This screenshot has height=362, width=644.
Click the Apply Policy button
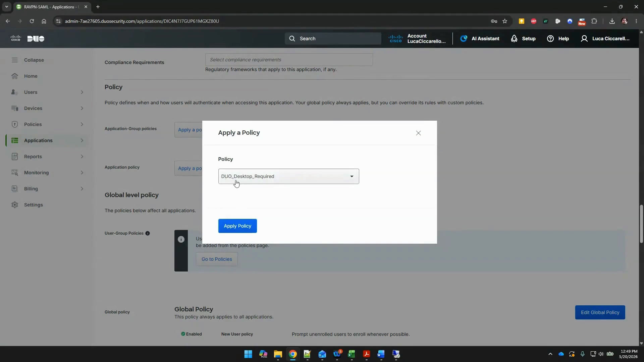237,226
